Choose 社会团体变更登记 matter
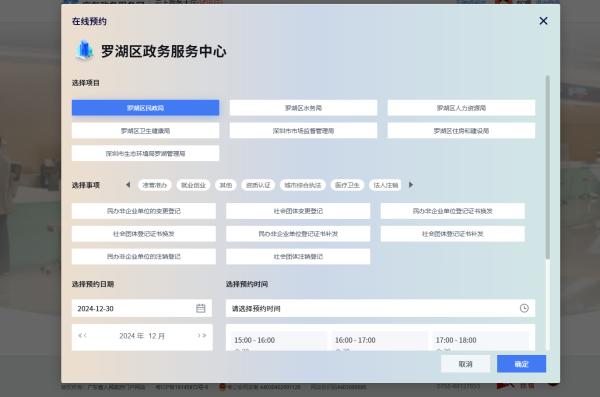This screenshot has width=600, height=397. pyautogui.click(x=298, y=211)
